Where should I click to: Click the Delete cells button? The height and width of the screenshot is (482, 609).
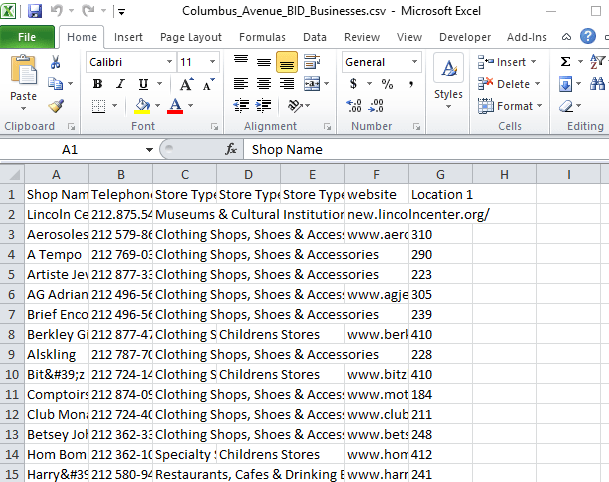click(x=509, y=84)
